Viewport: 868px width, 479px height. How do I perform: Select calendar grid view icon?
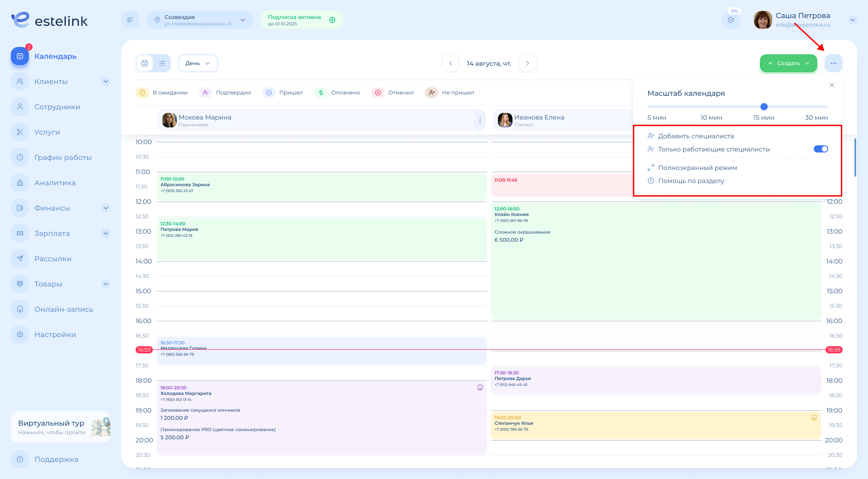(x=145, y=63)
